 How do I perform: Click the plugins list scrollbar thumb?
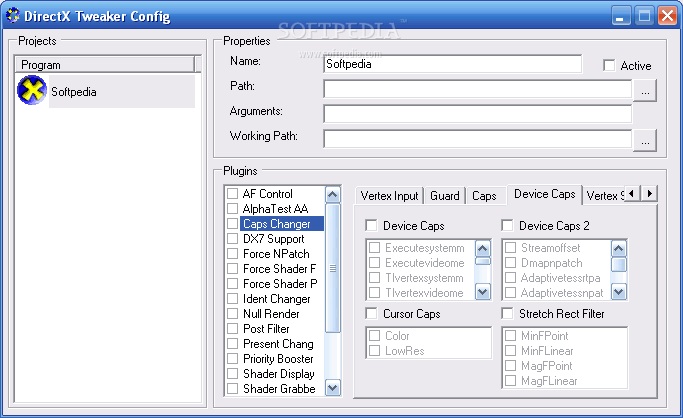tap(333, 268)
